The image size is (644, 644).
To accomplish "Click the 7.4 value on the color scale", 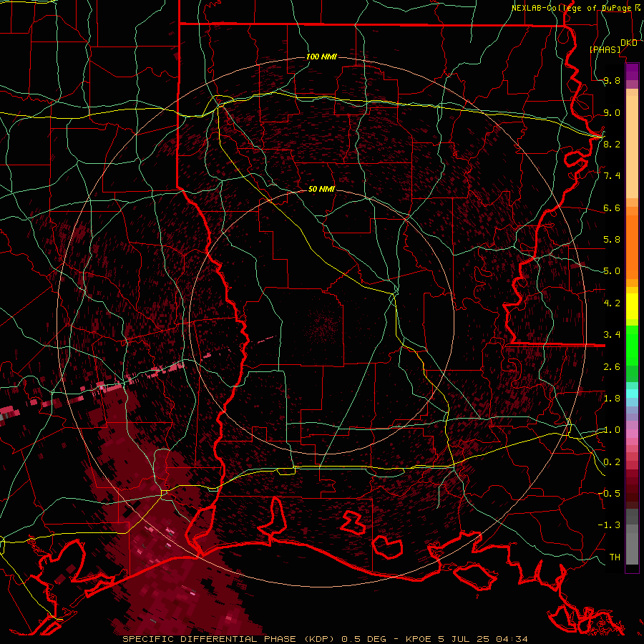I will [x=612, y=176].
